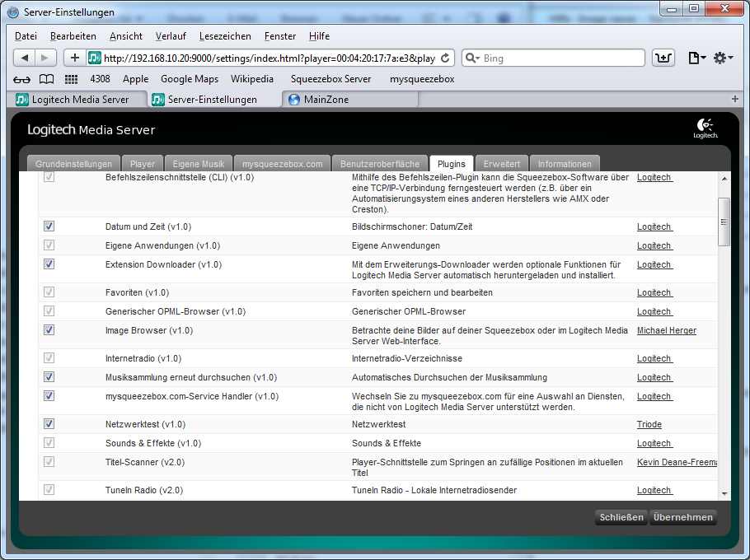This screenshot has height=560, width=750.
Task: Uncheck the Datum und Zeit plugin
Action: click(x=49, y=226)
